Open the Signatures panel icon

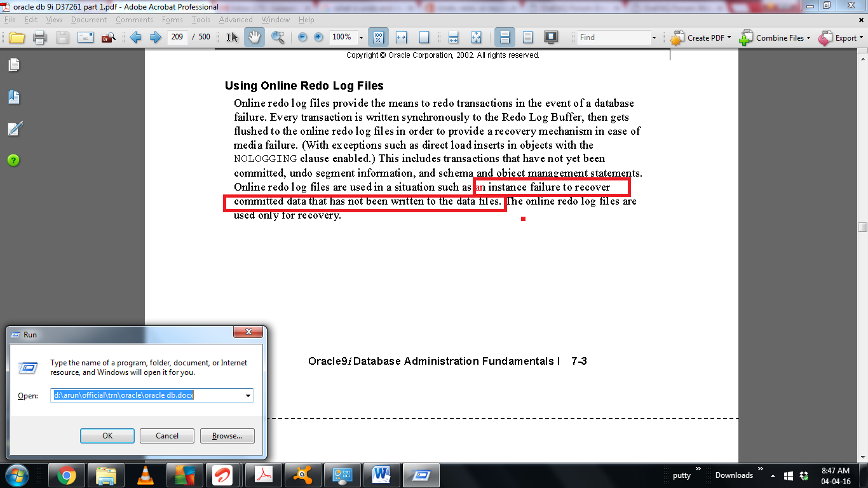point(13,129)
